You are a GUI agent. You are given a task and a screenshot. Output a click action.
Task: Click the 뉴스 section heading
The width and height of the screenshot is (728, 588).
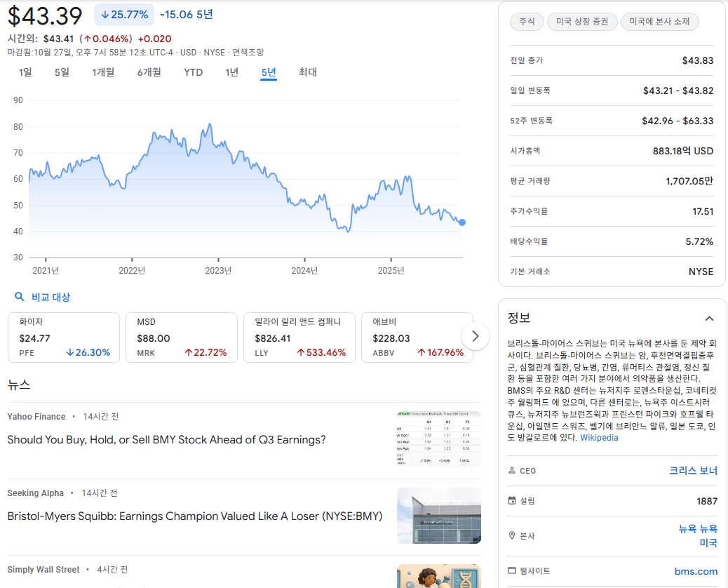click(19, 385)
